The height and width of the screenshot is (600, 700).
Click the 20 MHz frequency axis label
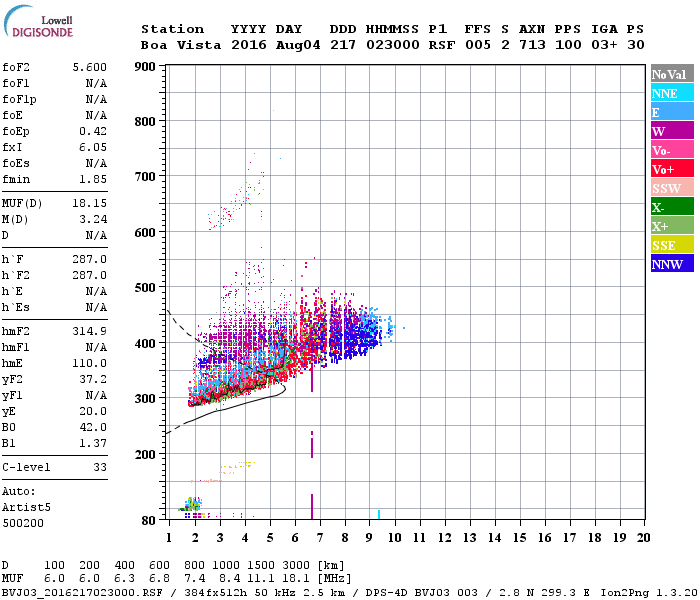click(643, 538)
